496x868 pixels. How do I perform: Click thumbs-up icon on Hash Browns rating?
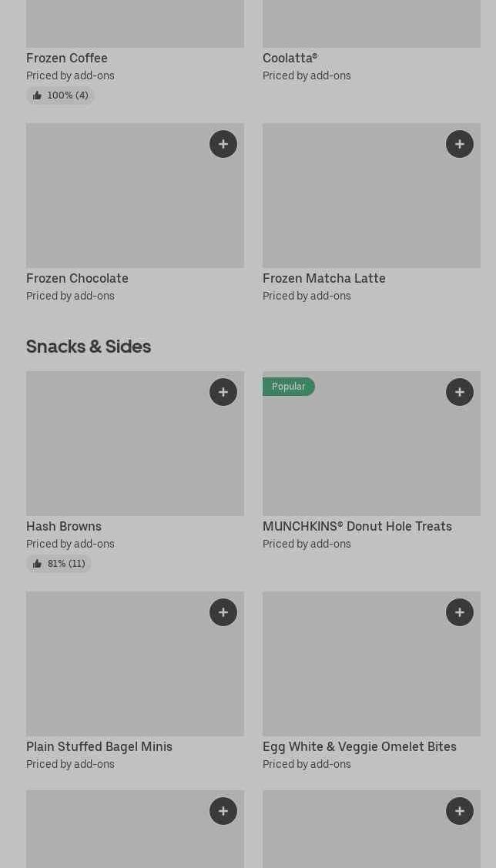37,564
